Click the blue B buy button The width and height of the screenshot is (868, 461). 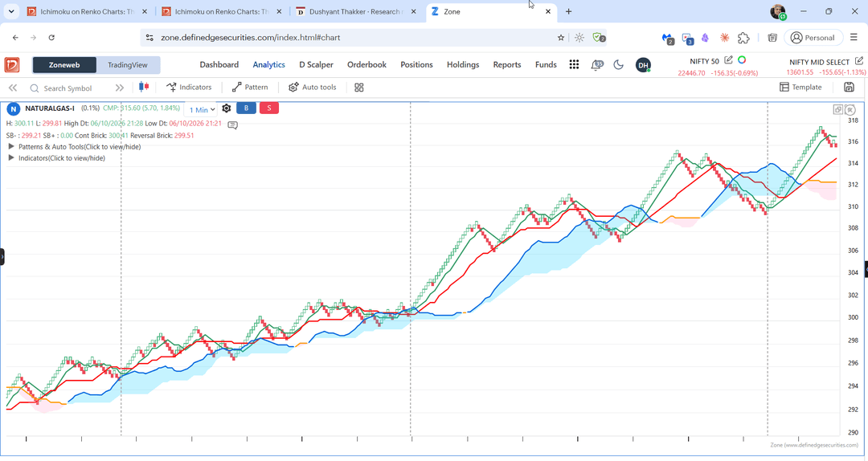[x=247, y=108]
